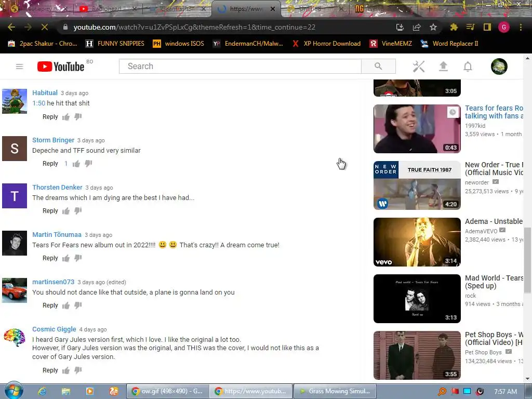532x399 pixels.
Task: Click the upload video arrow icon
Action: pyautogui.click(x=443, y=66)
